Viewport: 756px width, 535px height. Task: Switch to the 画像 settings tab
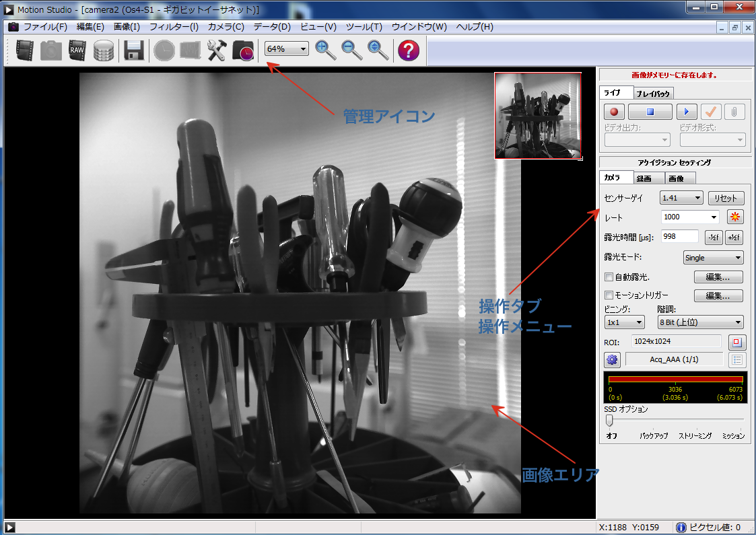pyautogui.click(x=680, y=178)
